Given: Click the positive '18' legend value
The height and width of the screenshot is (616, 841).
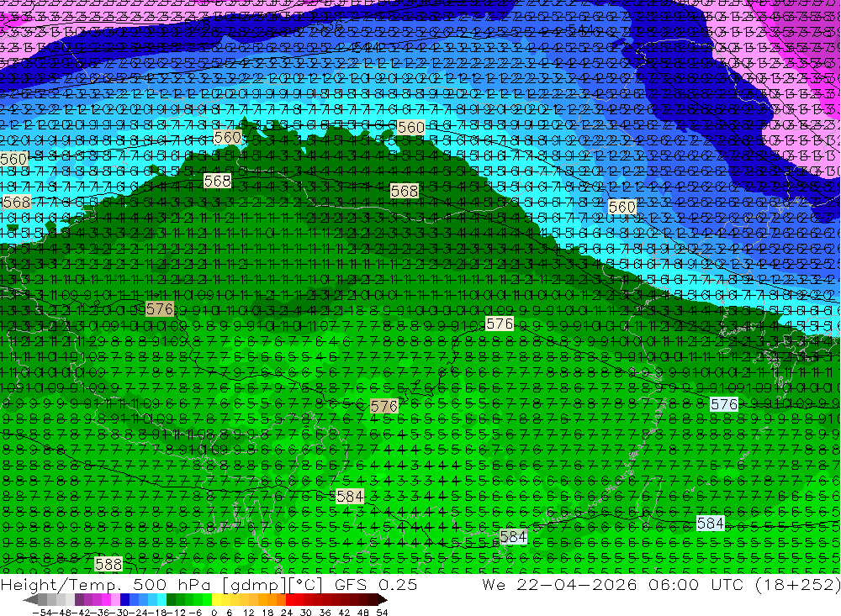Looking at the screenshot, I should pyautogui.click(x=267, y=613).
